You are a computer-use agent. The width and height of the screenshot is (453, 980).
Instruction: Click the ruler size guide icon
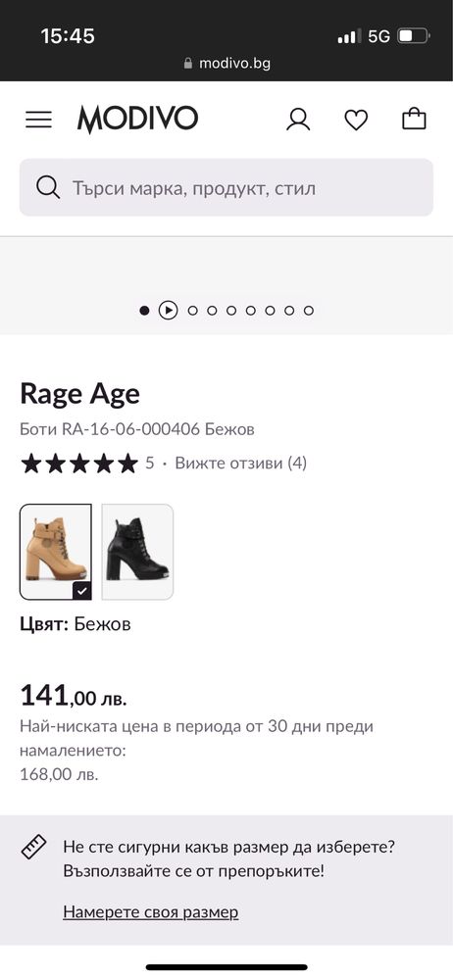pyautogui.click(x=33, y=848)
